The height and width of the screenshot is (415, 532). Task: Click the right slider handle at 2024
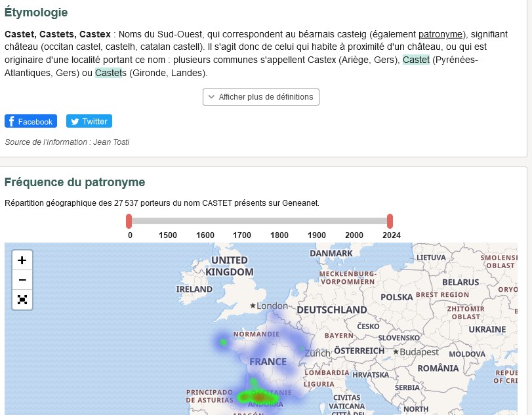pos(390,220)
